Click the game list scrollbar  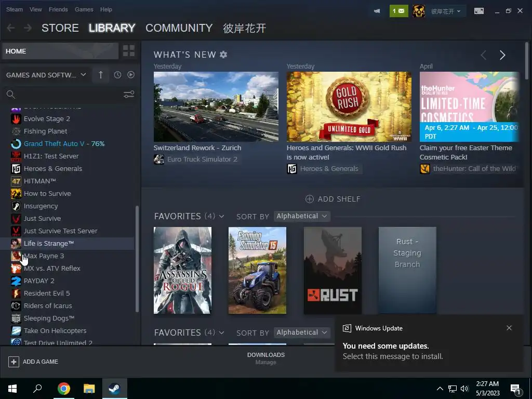pyautogui.click(x=137, y=259)
